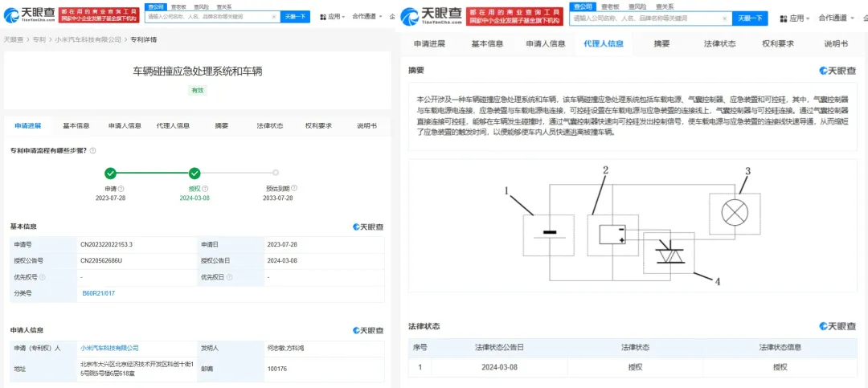Image resolution: width=868 pixels, height=388 pixels.
Task: Switch to 查风险 search tab, left page
Action: (x=201, y=6)
